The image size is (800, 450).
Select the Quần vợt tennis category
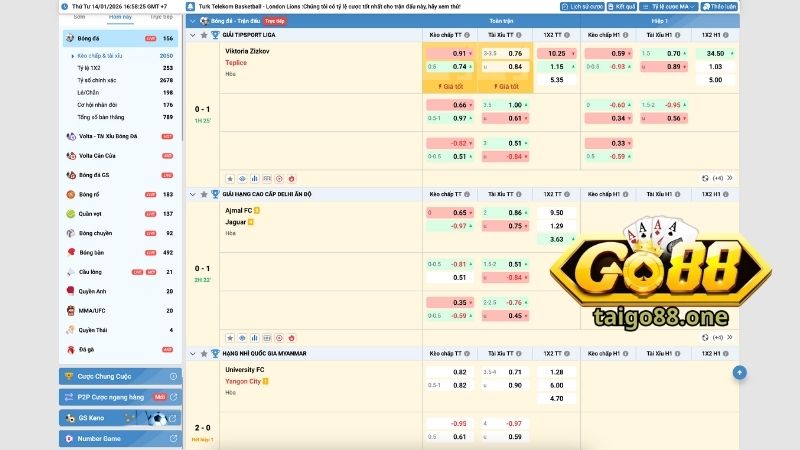(x=120, y=214)
